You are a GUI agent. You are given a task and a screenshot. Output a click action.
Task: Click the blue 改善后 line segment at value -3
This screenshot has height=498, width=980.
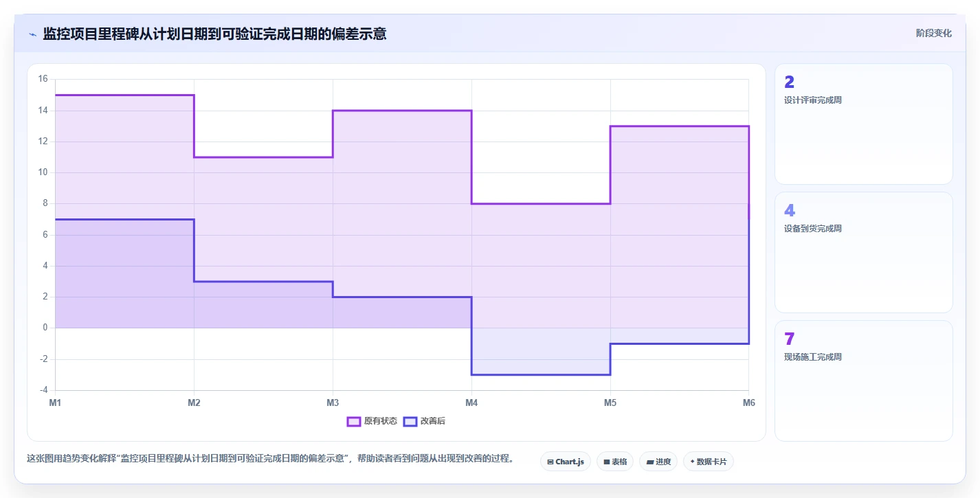pos(541,374)
